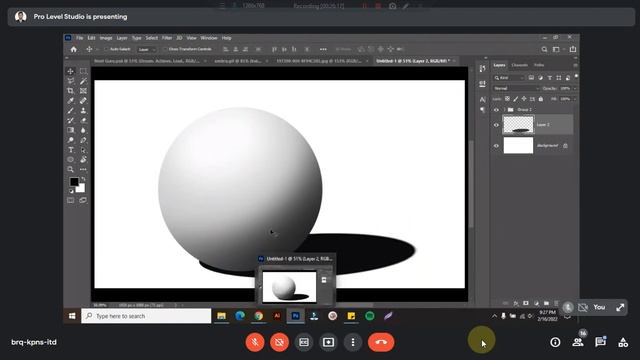Screen dimensions: 640x360
Task: Select the History Brush tool
Action: click(71, 120)
